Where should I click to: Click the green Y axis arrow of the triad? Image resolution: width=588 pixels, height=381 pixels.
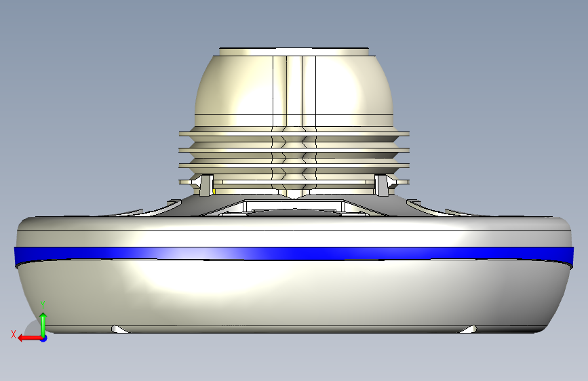(x=43, y=325)
